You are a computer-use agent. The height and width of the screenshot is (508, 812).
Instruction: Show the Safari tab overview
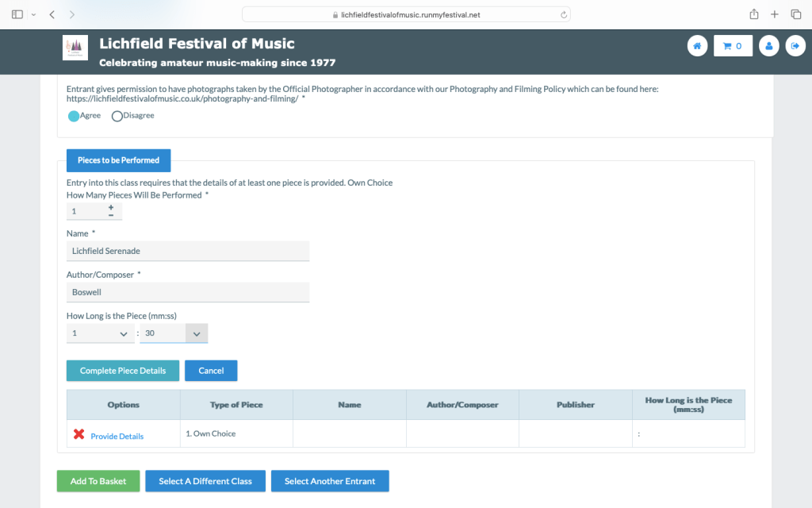click(x=795, y=14)
